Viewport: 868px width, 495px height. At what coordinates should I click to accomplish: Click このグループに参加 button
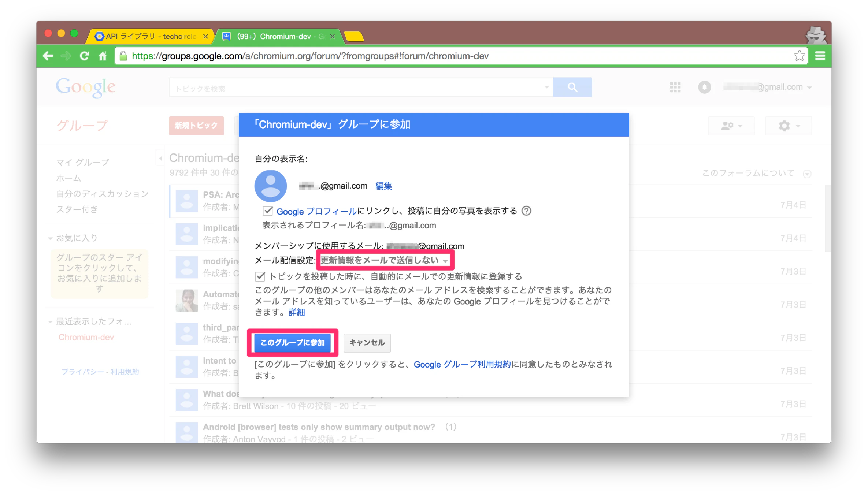point(293,343)
